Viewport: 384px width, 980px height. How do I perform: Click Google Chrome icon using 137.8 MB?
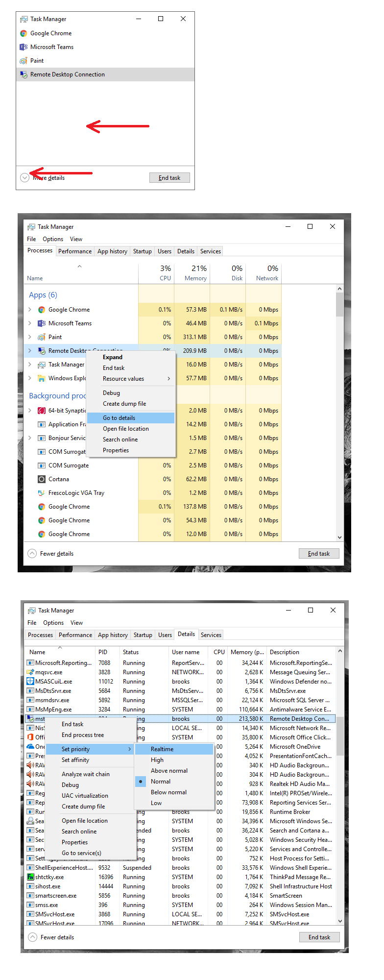coord(42,507)
